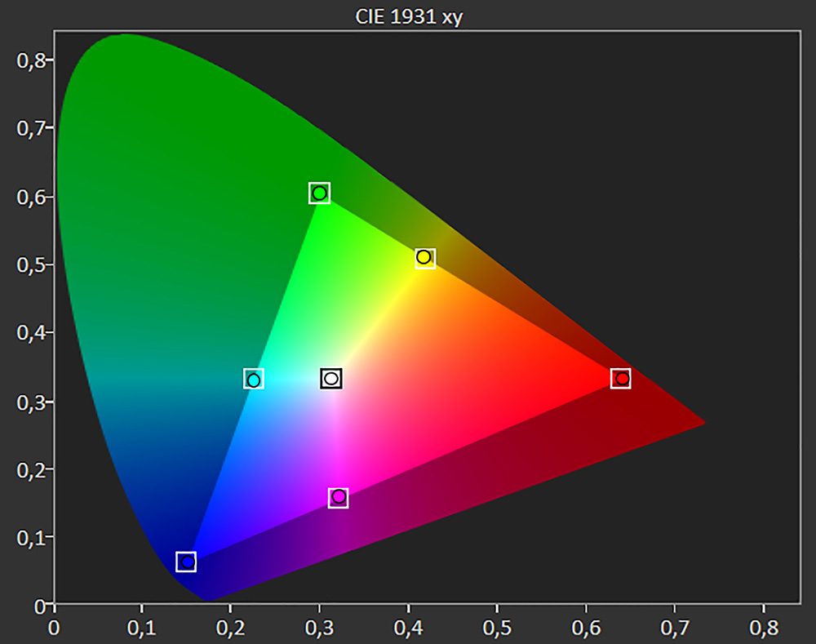
Task: Click the 0,7 label on x-axis
Action: pos(675,628)
